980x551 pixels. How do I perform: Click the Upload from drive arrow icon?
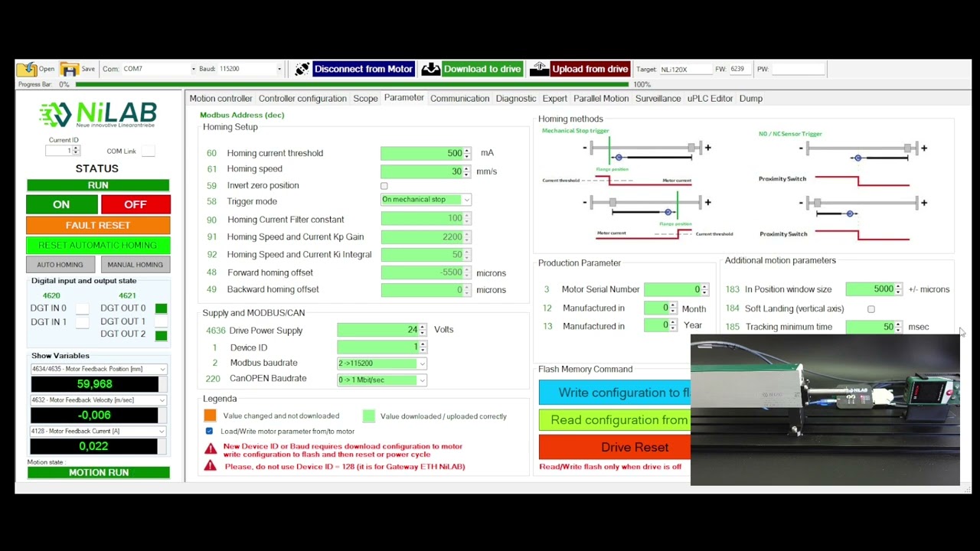pyautogui.click(x=540, y=69)
